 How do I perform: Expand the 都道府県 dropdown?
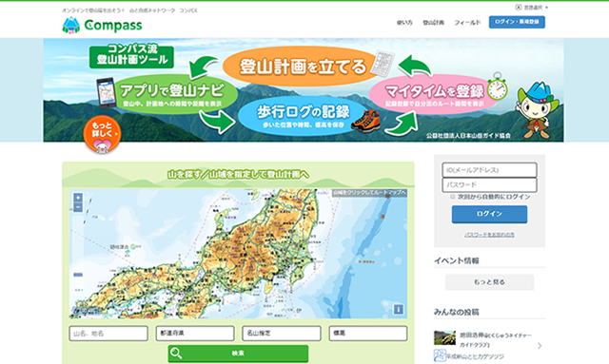coord(195,334)
